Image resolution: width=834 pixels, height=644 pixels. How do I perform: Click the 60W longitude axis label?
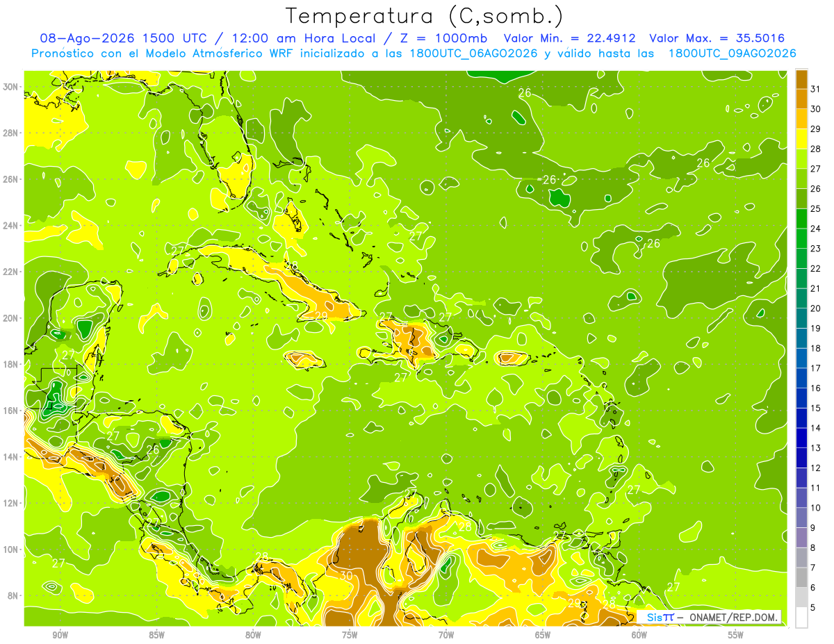(639, 635)
